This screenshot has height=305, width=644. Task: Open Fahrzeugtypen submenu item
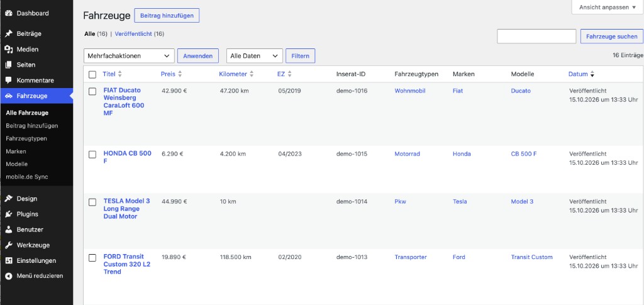26,138
